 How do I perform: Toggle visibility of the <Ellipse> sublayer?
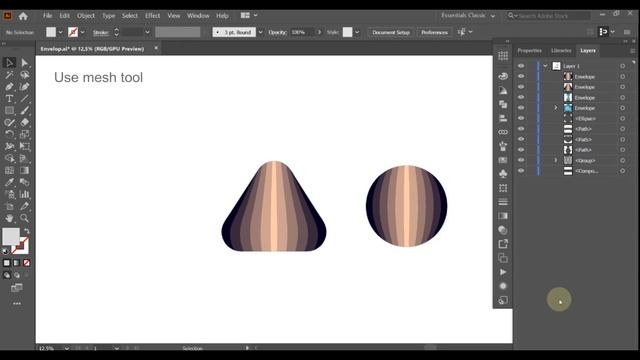(x=521, y=118)
